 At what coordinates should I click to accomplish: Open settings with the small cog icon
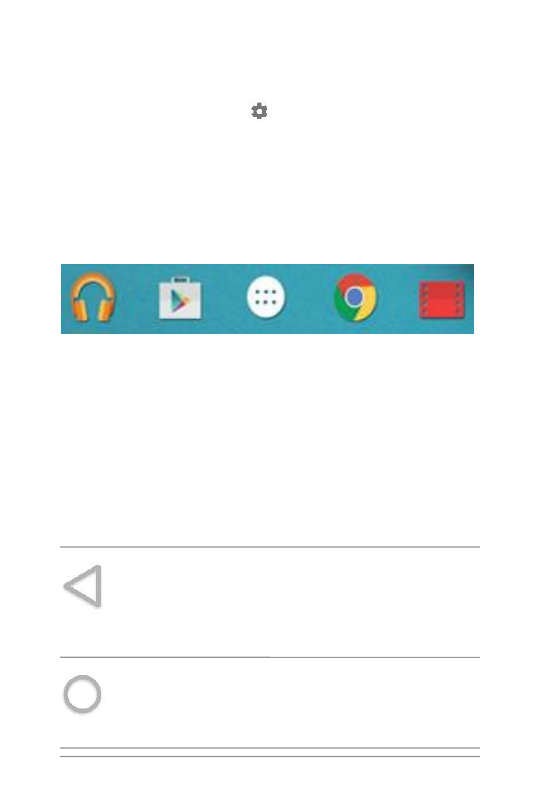point(259,111)
